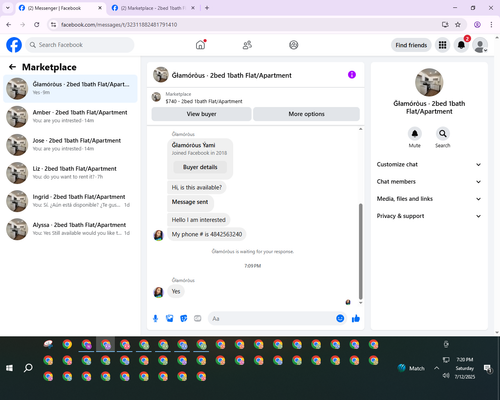
Task: Click the address bar URL
Action: [119, 25]
